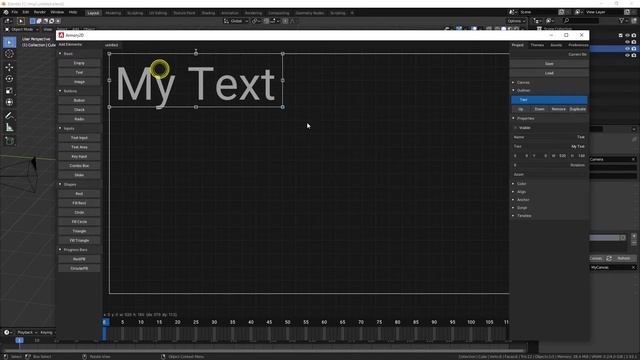This screenshot has height=360, width=640.
Task: Click the Blender editor type icon in header
Action: [8, 21]
